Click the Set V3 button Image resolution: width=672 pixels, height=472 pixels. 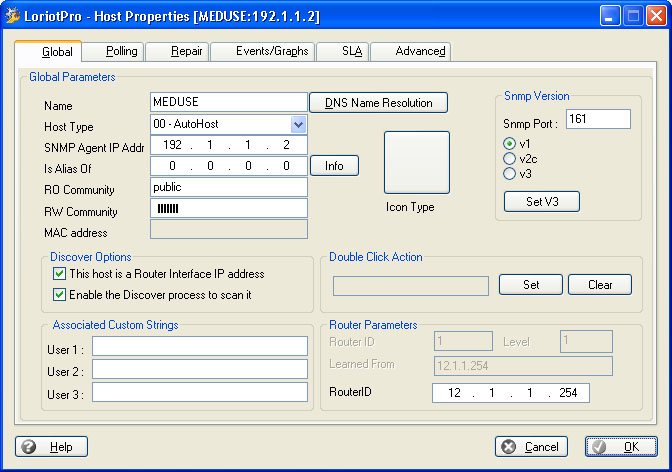pos(542,201)
